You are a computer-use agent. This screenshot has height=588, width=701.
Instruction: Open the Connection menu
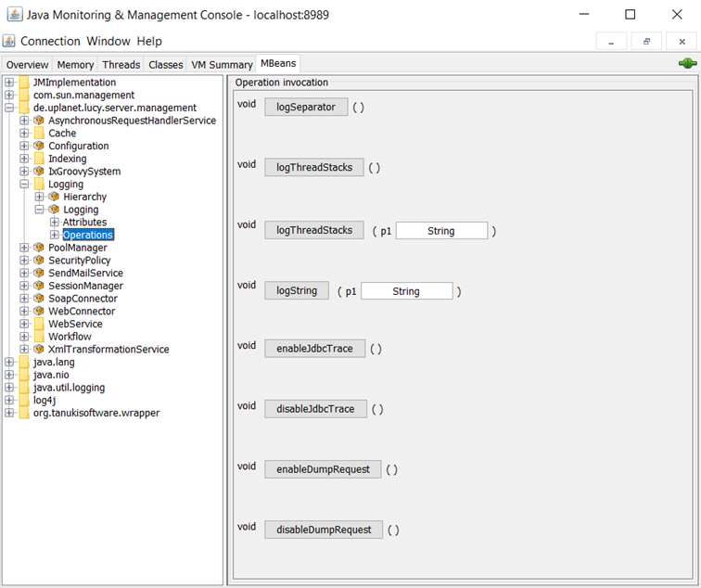pos(50,41)
